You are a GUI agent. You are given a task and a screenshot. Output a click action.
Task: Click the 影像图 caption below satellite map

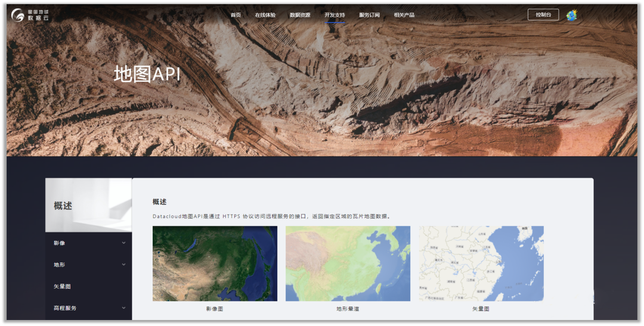(x=215, y=309)
